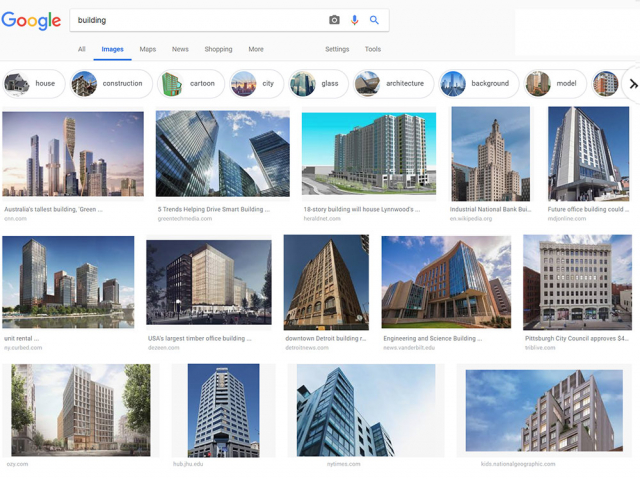Viewport: 640px width, 479px height.
Task: Click the Google logo
Action: pos(31,21)
